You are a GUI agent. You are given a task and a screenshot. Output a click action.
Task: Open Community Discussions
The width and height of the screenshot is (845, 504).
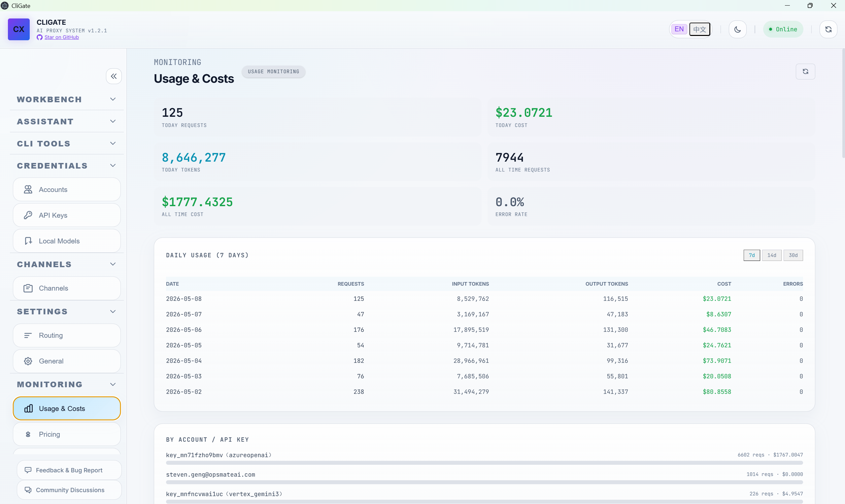(69, 490)
